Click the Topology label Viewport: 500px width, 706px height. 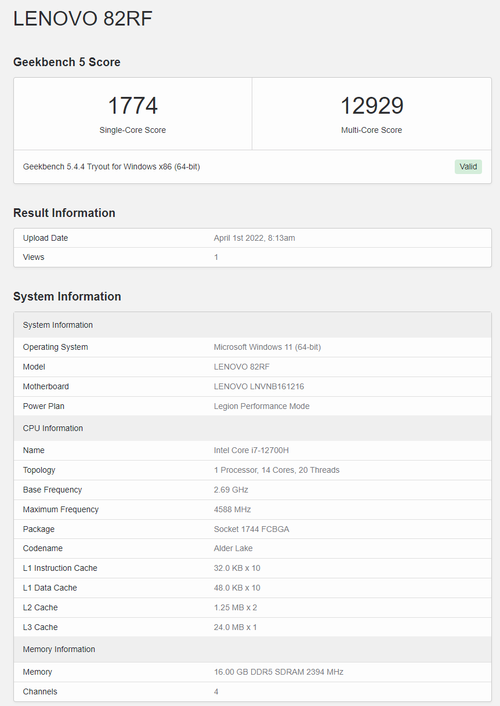[39, 470]
